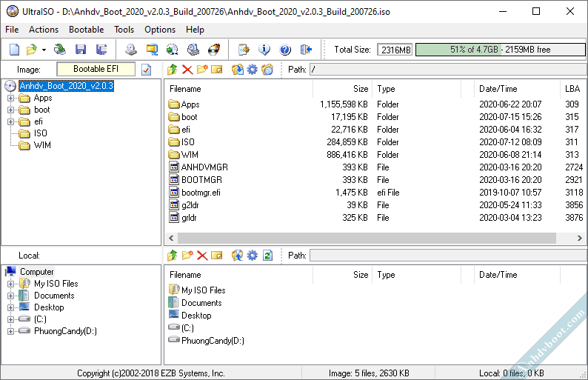
Task: Expand the efi folder in image tree
Action: tap(10, 122)
